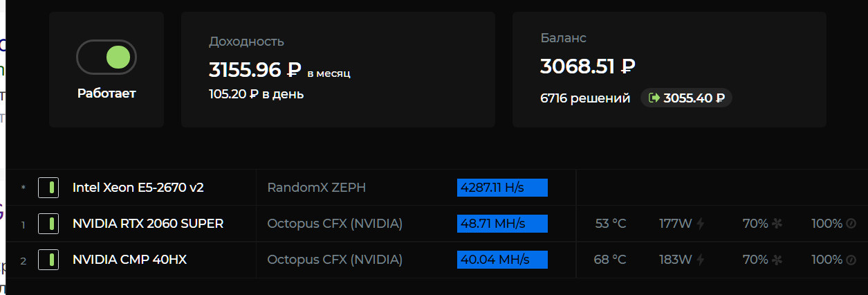The height and width of the screenshot is (295, 868).
Task: Turn off the main Работает mining switch
Action: 107,57
